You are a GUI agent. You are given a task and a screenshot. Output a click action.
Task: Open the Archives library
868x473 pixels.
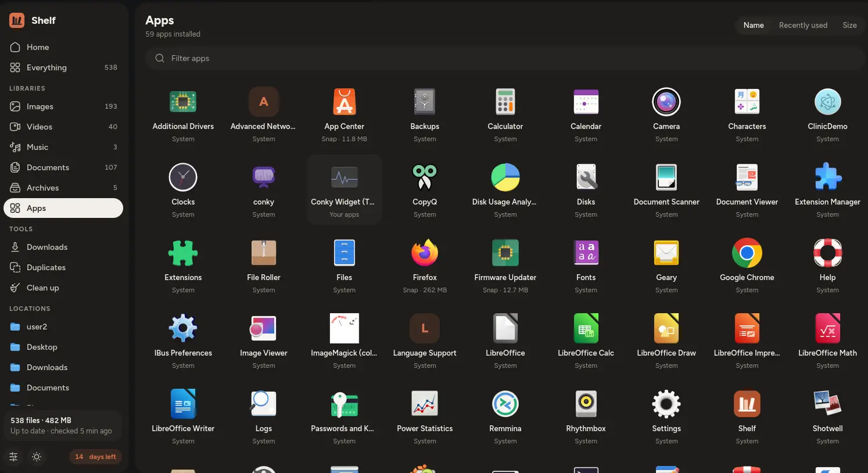pyautogui.click(x=63, y=188)
